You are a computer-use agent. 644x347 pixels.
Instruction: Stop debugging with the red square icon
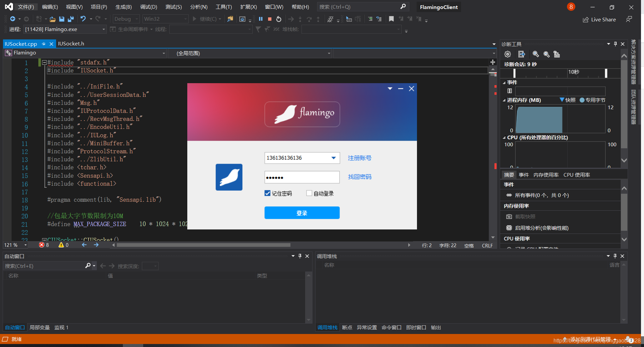click(x=270, y=19)
